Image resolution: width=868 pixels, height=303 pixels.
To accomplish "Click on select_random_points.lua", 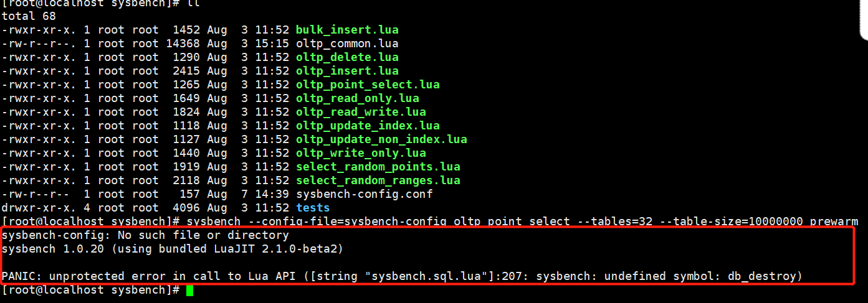I will point(378,167).
